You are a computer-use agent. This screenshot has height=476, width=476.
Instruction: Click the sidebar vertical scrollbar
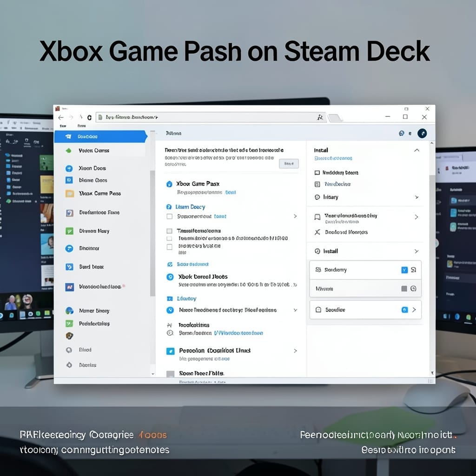[152, 233]
